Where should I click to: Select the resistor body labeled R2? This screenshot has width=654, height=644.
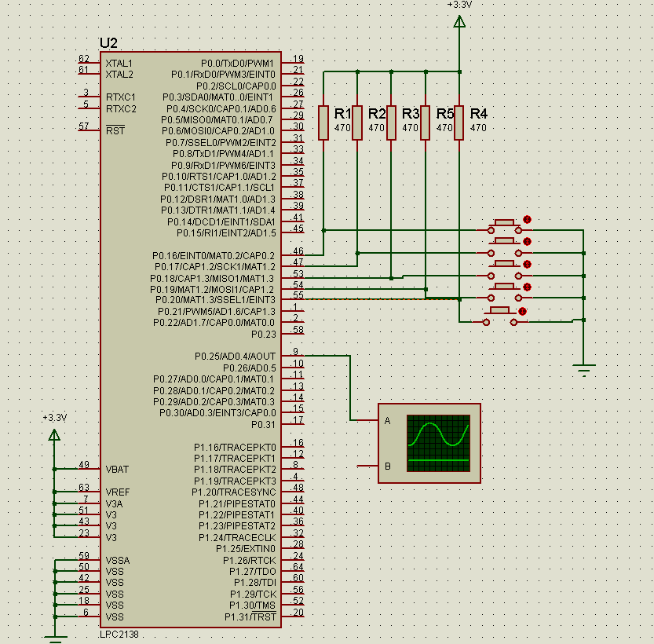pyautogui.click(x=357, y=123)
